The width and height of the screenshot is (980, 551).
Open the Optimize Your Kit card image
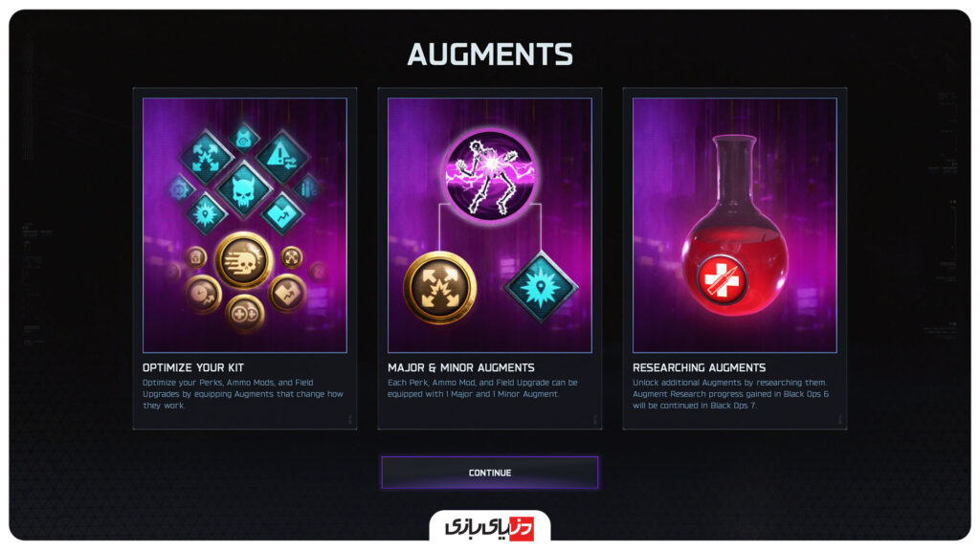coord(245,225)
